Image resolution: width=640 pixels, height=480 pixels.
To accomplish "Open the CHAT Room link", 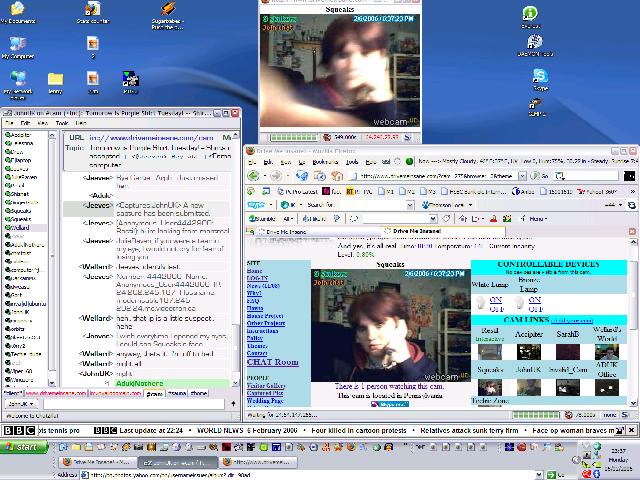I will (x=271, y=361).
